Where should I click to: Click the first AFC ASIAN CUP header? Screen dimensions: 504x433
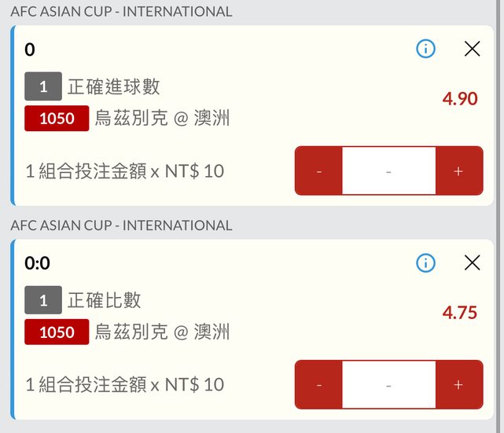[121, 12]
